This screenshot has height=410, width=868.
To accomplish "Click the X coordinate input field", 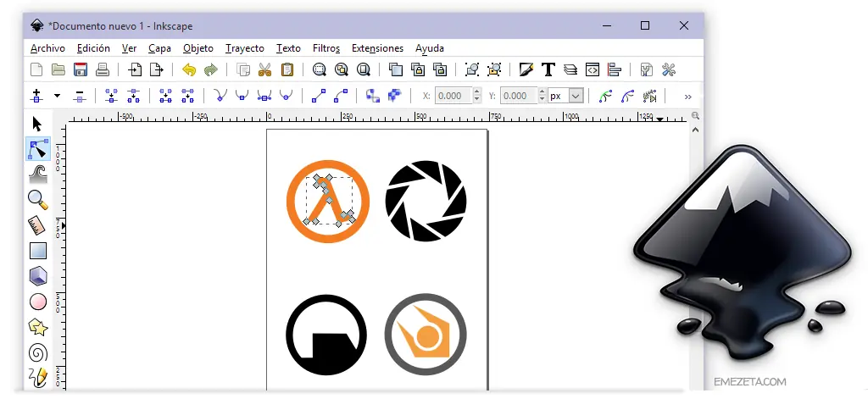I will click(x=453, y=96).
